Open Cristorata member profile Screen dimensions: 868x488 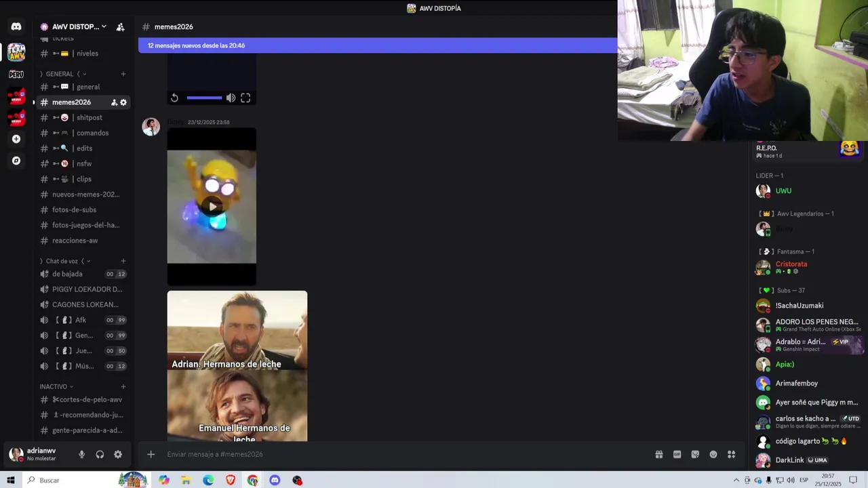coord(807,268)
